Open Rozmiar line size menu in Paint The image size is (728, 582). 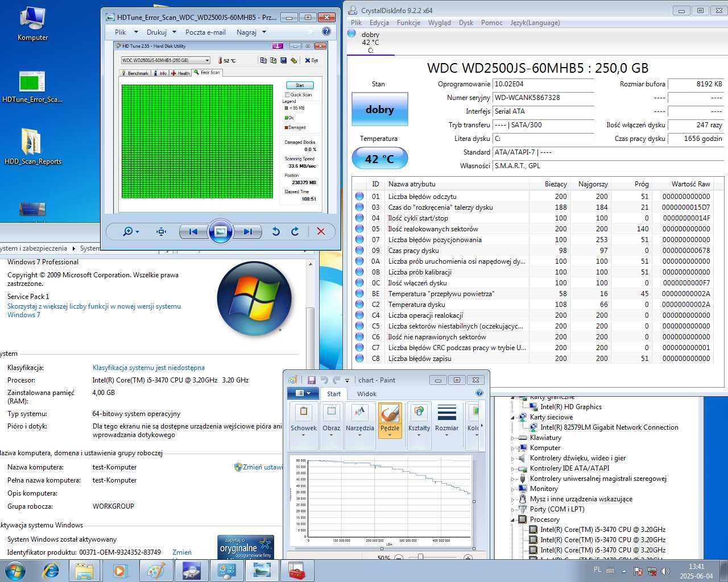[446, 421]
